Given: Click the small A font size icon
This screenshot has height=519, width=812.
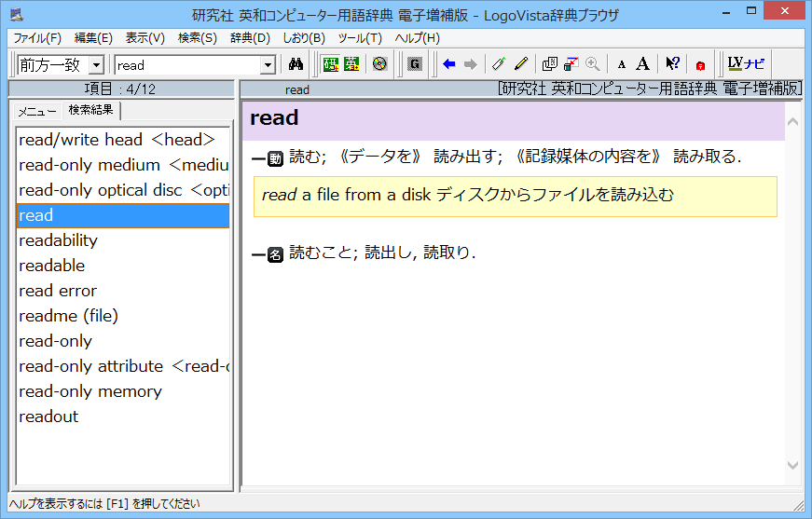Looking at the screenshot, I should (x=622, y=64).
